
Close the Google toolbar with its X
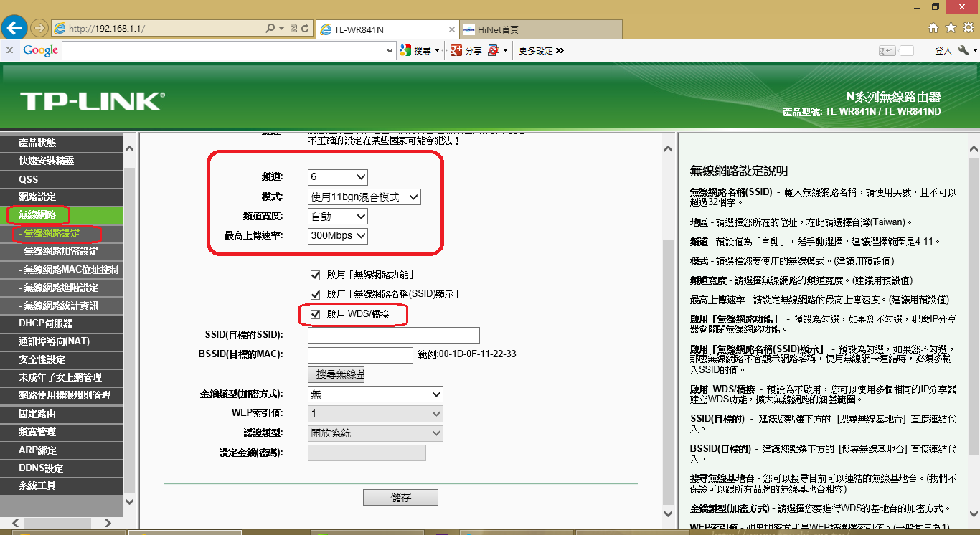pos(9,50)
